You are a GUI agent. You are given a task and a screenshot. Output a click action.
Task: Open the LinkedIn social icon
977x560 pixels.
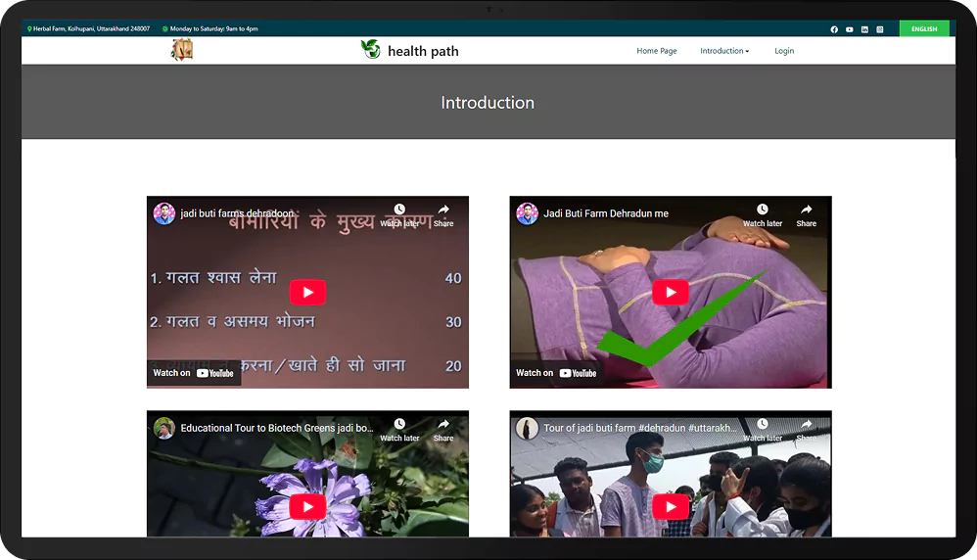(x=864, y=29)
